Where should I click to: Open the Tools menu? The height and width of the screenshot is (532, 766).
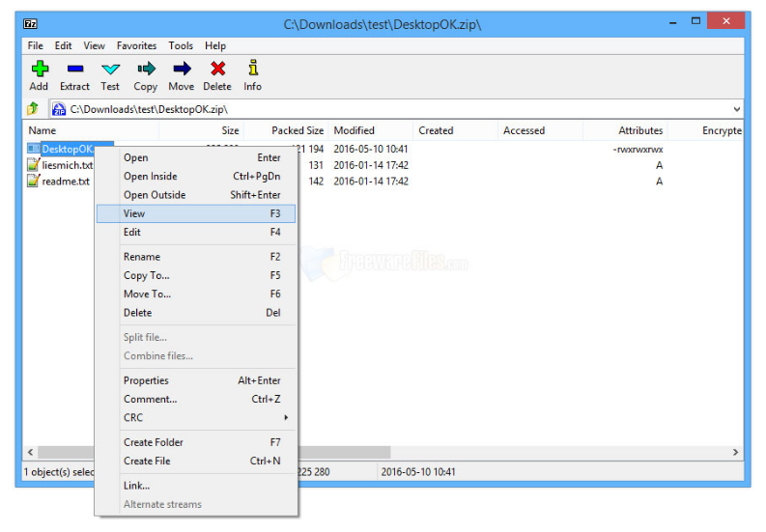point(181,46)
